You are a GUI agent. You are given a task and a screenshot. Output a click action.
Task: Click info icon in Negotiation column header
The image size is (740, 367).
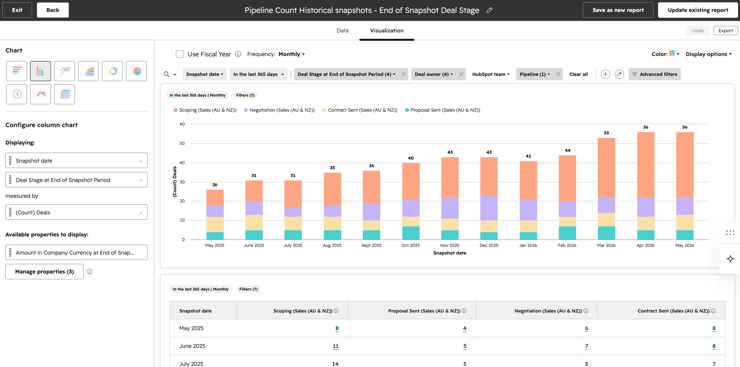pyautogui.click(x=586, y=311)
